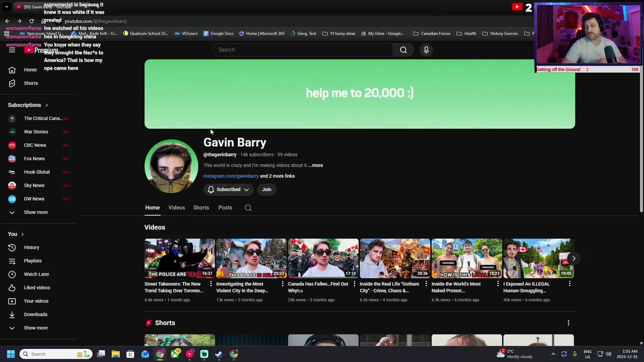Click the search magnifier button

[404, 50]
